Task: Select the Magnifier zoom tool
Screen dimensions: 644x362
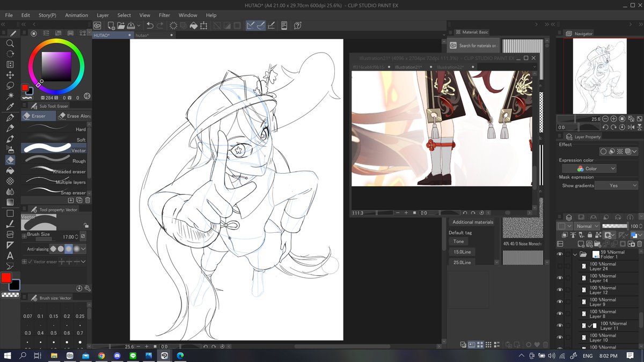Action: 10,43
